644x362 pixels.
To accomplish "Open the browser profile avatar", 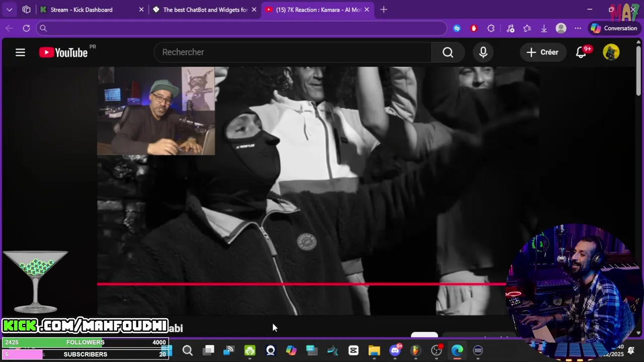I will (561, 28).
